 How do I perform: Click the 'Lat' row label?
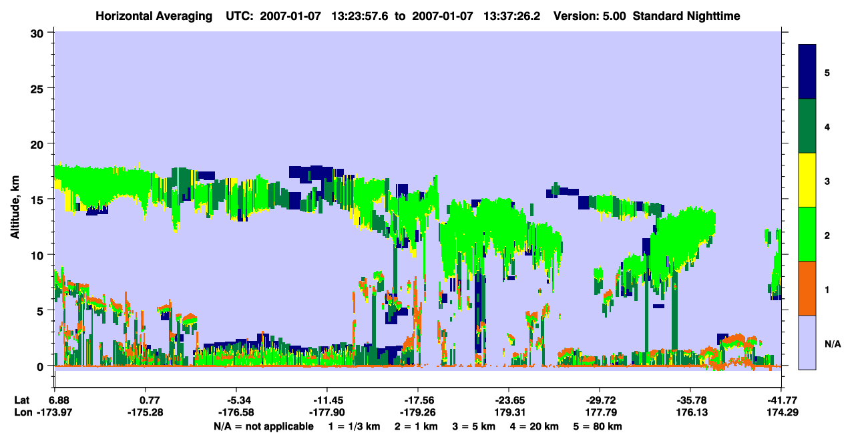point(21,400)
